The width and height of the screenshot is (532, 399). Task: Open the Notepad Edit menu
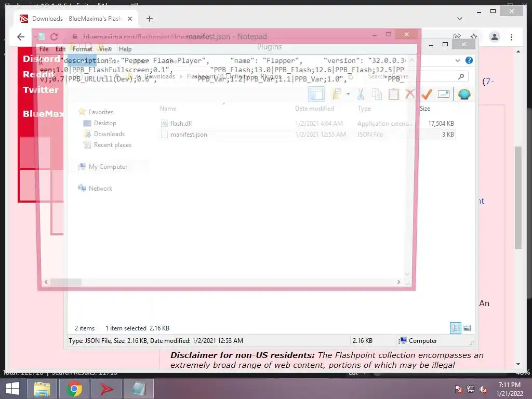[x=60, y=49]
